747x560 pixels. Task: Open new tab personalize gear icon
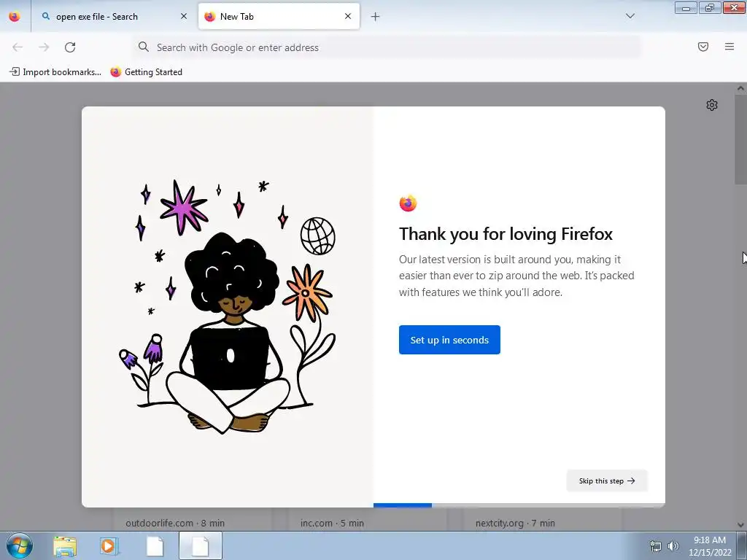pyautogui.click(x=712, y=105)
